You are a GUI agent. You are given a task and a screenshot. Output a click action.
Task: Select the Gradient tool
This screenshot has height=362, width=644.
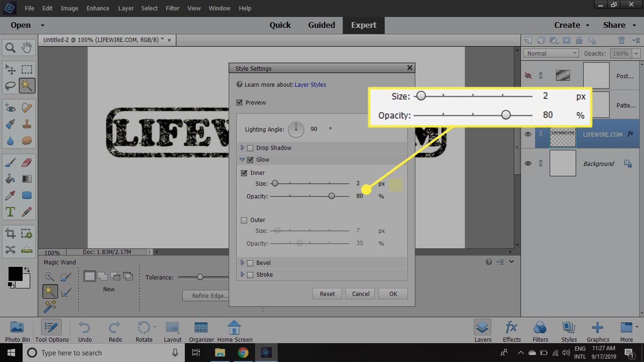tap(27, 179)
